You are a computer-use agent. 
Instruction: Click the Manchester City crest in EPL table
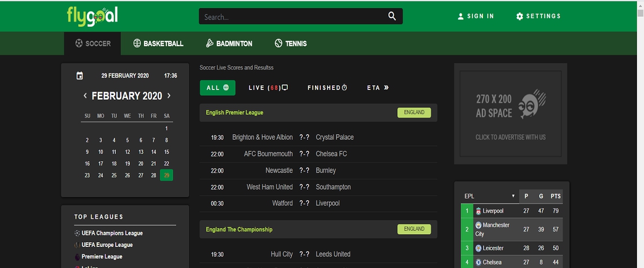coord(478,225)
